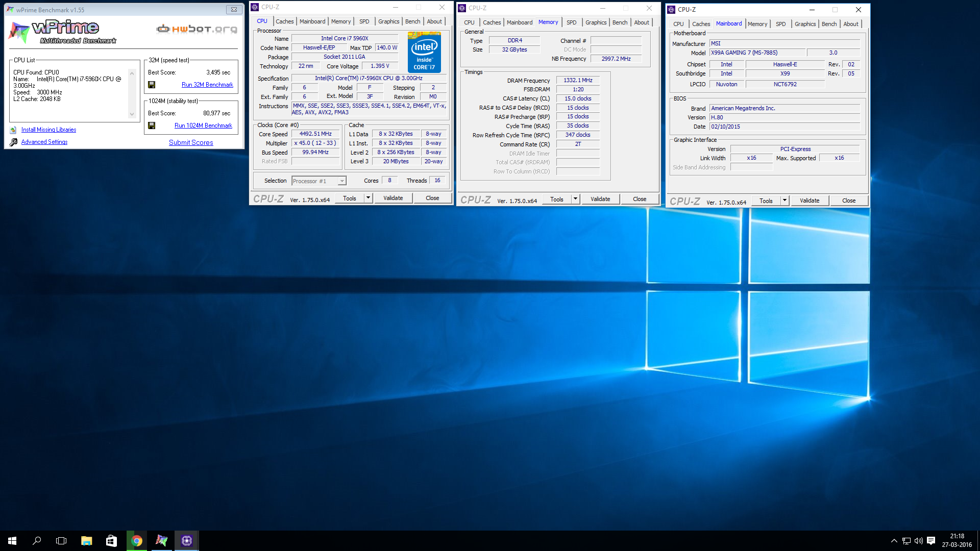Click Tools button in Mainboard window

tap(766, 201)
